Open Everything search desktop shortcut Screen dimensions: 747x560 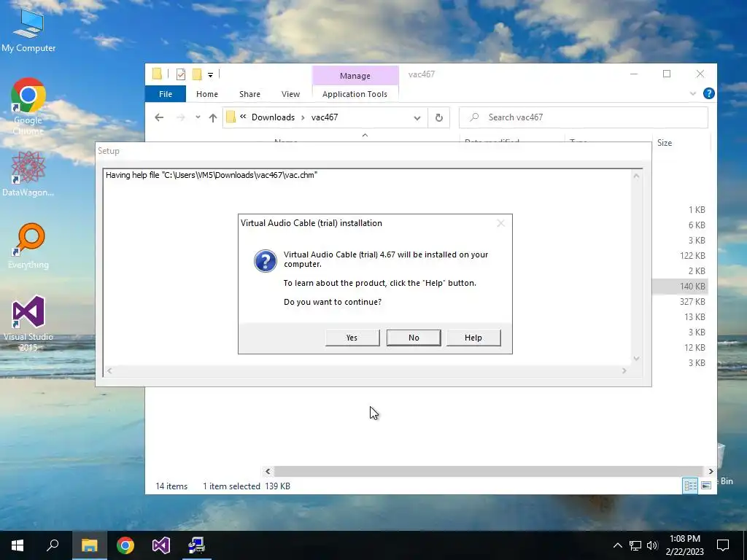coord(28,246)
